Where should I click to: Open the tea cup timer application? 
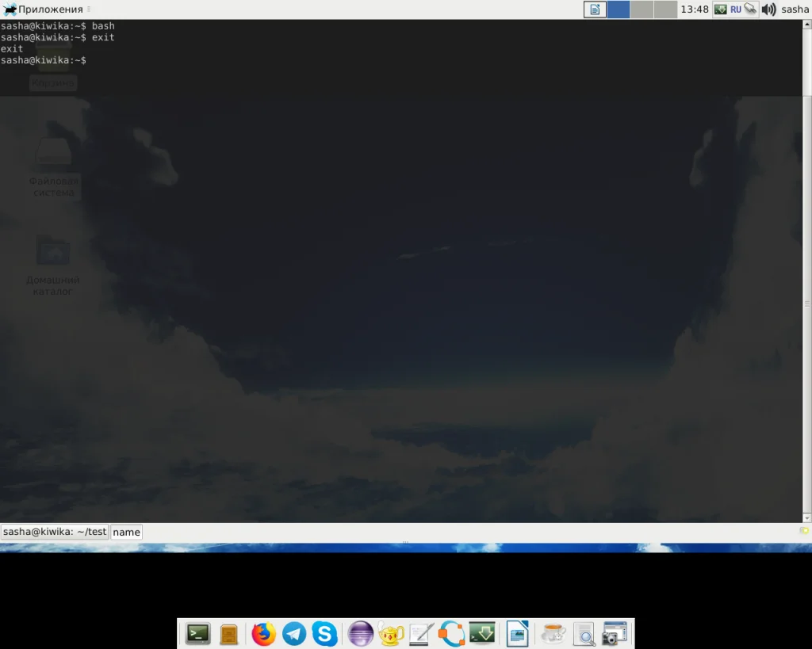point(553,633)
